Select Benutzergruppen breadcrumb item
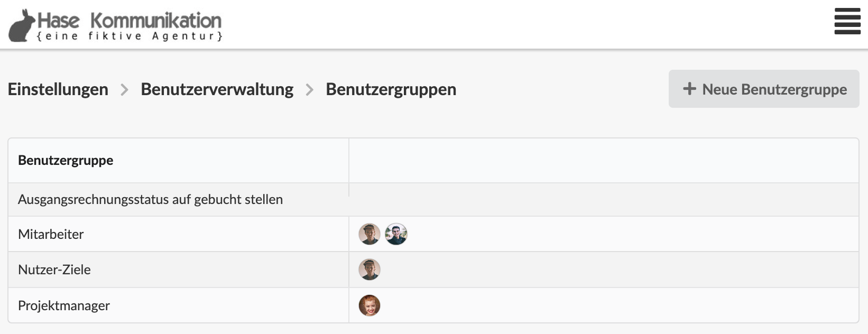The image size is (868, 334). tap(391, 89)
